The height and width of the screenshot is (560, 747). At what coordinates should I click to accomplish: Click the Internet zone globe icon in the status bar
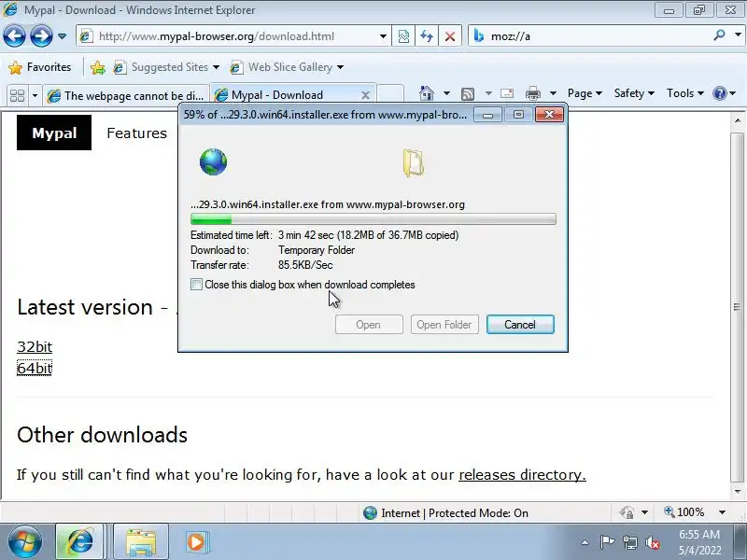click(370, 512)
